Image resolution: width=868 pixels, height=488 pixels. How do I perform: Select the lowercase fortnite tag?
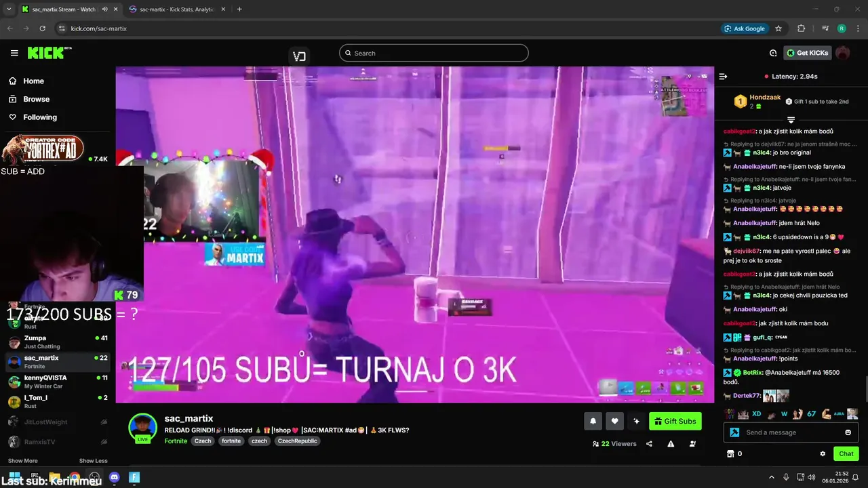coord(231,441)
